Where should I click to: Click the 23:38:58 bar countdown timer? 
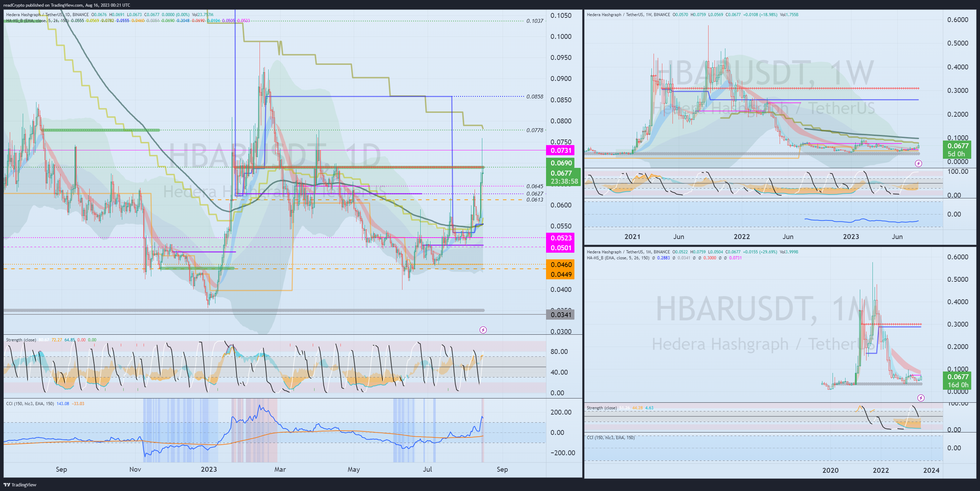(x=564, y=182)
